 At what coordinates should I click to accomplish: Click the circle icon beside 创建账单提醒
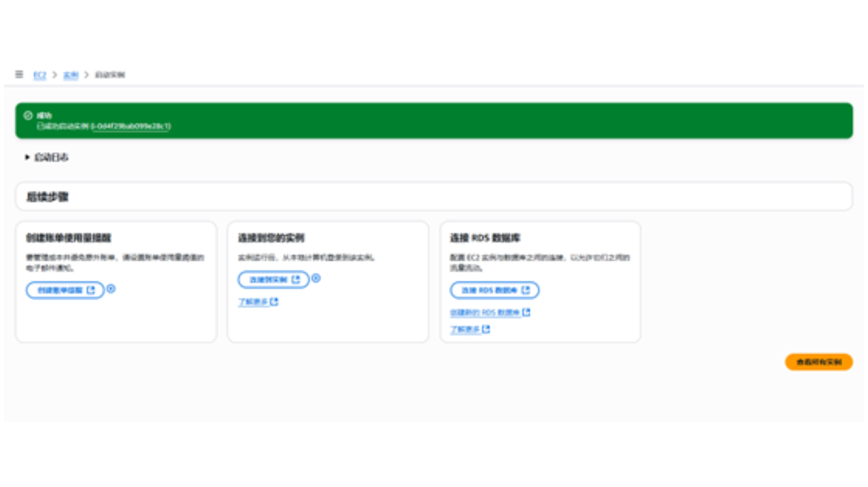click(x=111, y=289)
